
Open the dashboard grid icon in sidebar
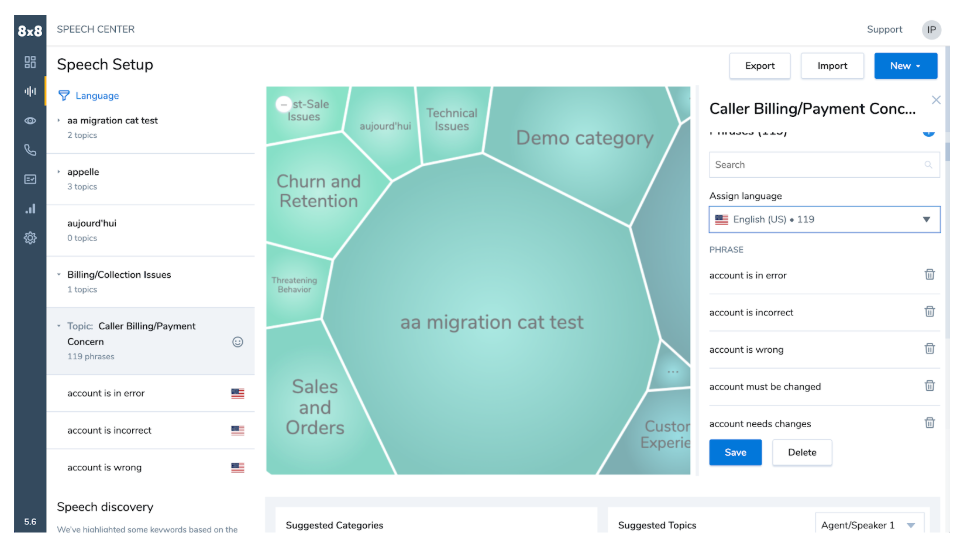30,62
